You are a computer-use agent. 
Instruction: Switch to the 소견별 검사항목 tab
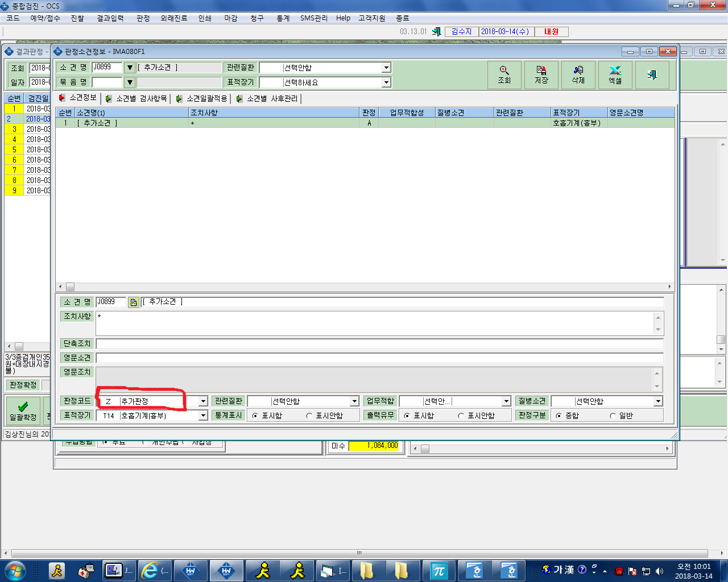point(137,98)
